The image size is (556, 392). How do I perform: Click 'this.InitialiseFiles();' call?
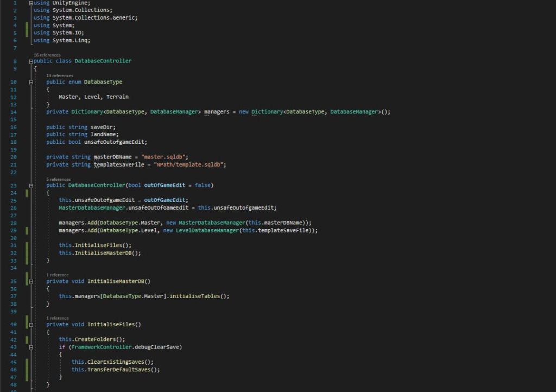coord(95,245)
